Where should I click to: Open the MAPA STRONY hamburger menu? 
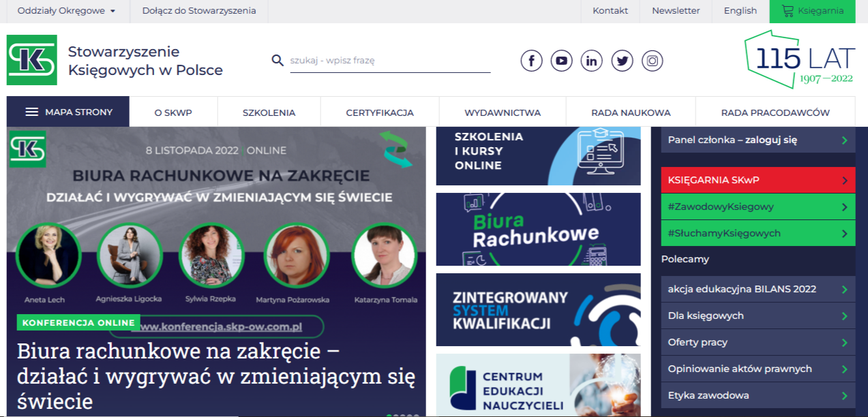pyautogui.click(x=68, y=112)
